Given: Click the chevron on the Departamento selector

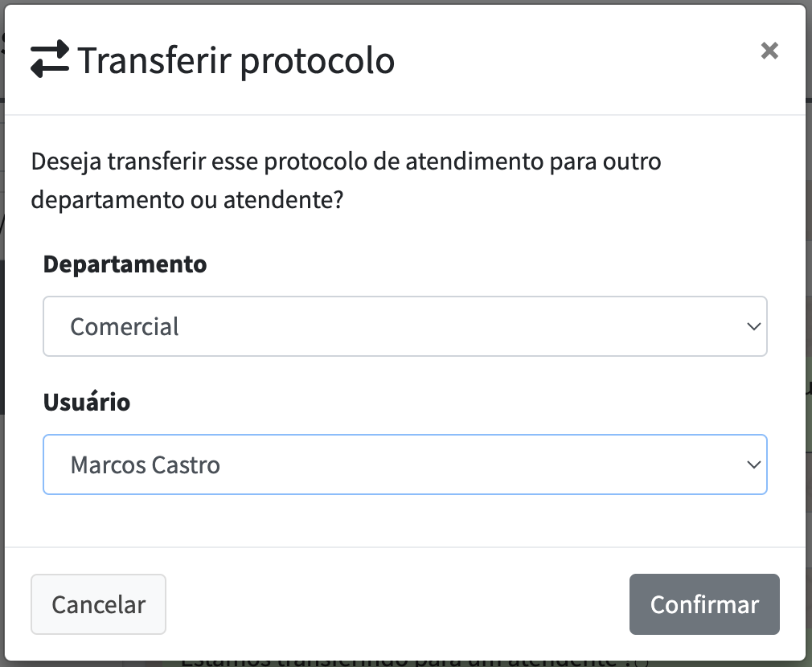Looking at the screenshot, I should [754, 326].
